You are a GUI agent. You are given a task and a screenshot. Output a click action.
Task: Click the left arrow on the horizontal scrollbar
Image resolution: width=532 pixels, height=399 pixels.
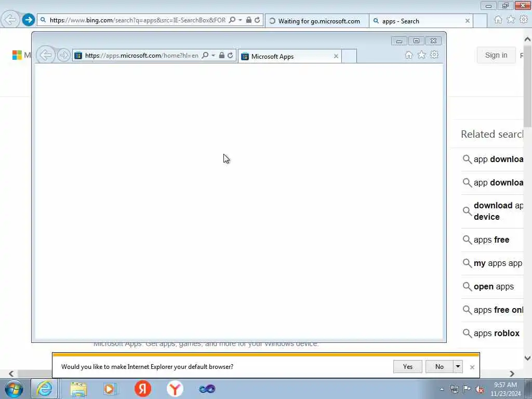pyautogui.click(x=11, y=374)
